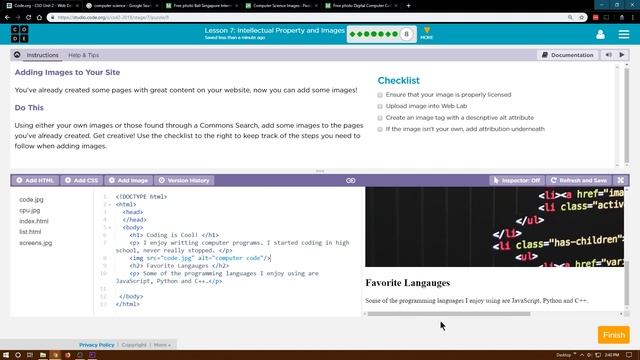The height and width of the screenshot is (360, 640).
Task: Toggle fullscreen preview icon
Action: click(x=620, y=180)
